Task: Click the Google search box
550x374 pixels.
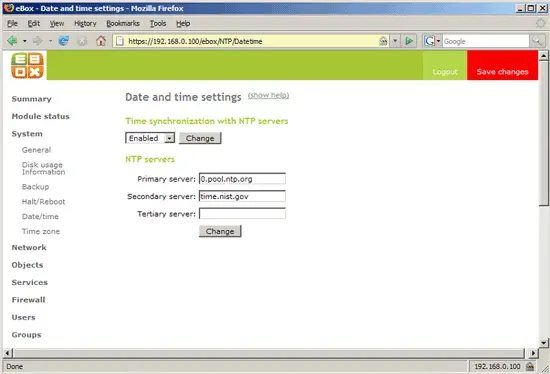Action: point(485,41)
